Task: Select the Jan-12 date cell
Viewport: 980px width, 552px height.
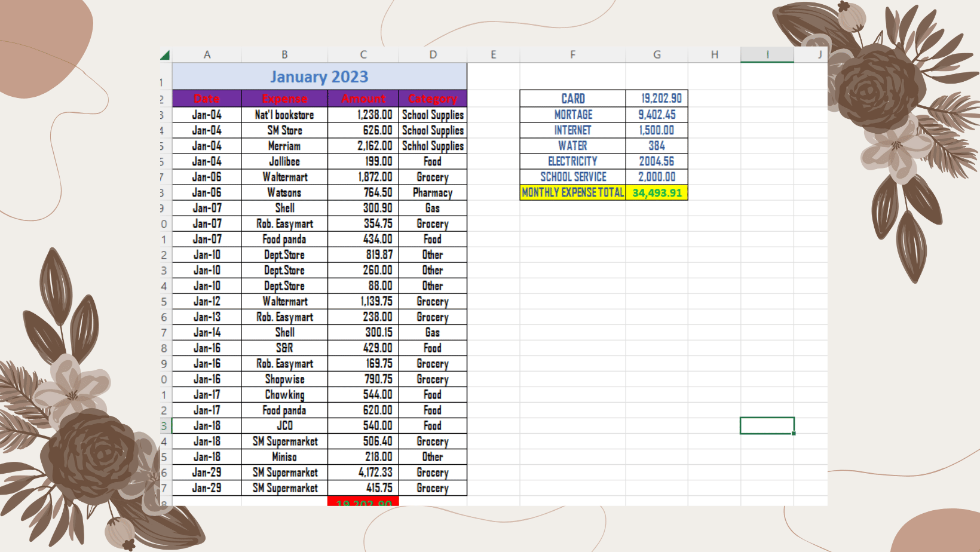Action: (x=207, y=301)
